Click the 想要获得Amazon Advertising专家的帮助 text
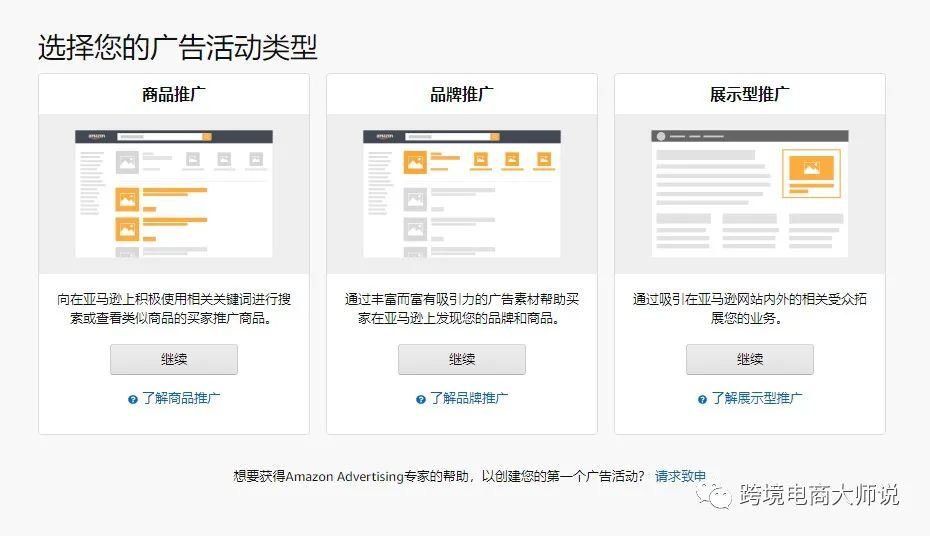 (439, 476)
